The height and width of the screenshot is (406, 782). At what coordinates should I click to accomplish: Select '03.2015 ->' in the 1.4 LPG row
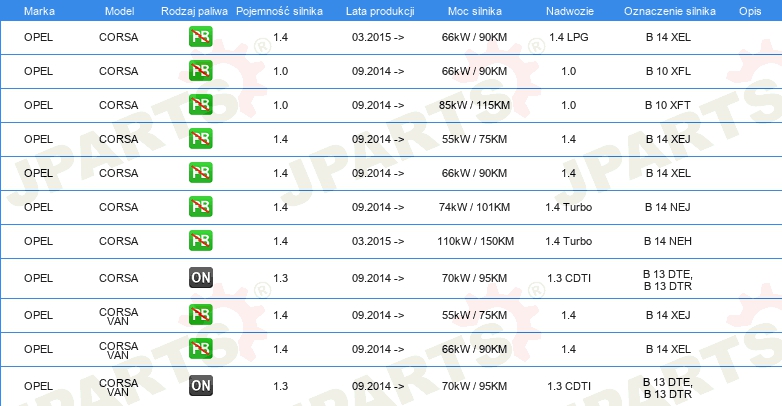pos(378,37)
